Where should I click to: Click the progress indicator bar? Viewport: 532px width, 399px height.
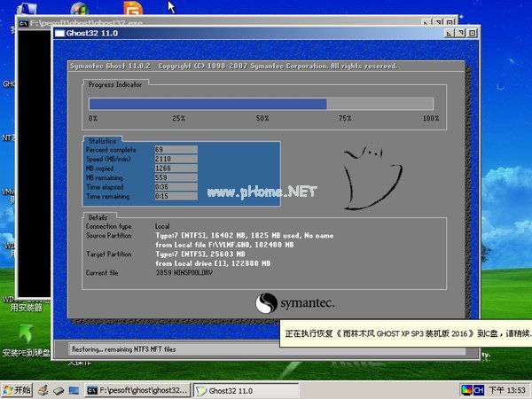pyautogui.click(x=261, y=104)
